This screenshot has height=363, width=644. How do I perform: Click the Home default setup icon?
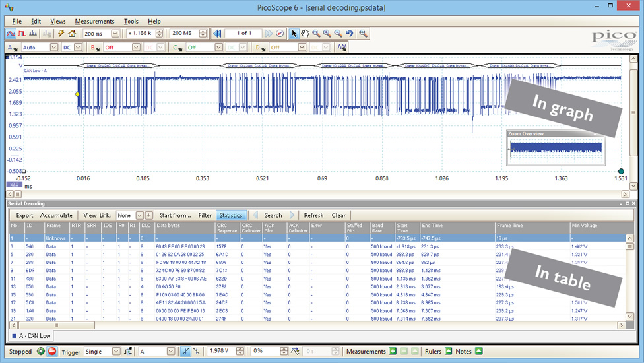click(x=72, y=33)
